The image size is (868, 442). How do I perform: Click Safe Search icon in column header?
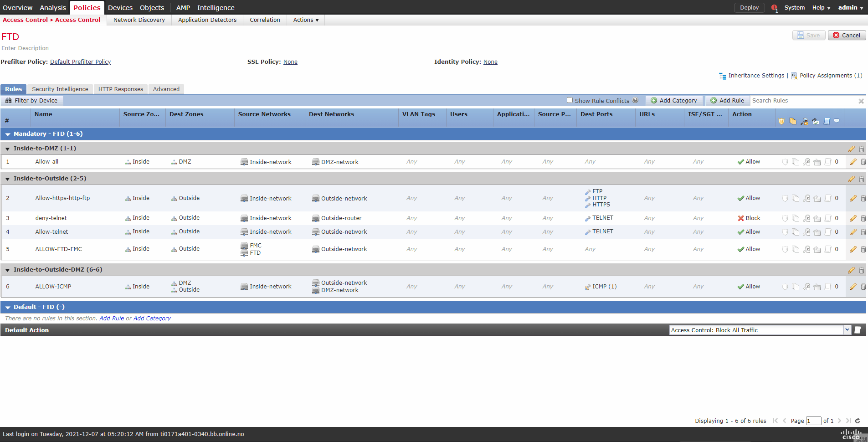804,121
